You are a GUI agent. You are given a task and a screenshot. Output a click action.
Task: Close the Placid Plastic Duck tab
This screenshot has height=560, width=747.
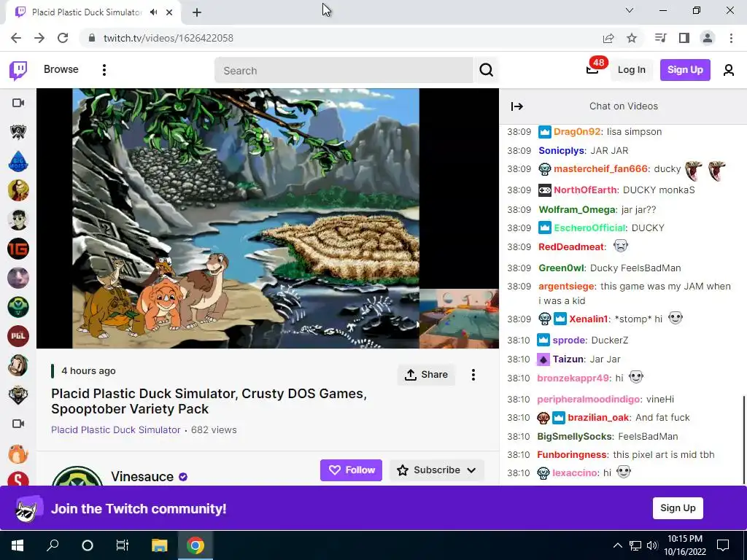coord(169,12)
